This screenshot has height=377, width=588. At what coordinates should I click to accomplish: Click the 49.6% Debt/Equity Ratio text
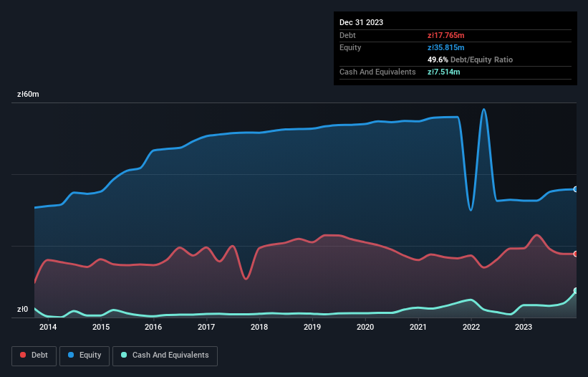[x=470, y=59]
